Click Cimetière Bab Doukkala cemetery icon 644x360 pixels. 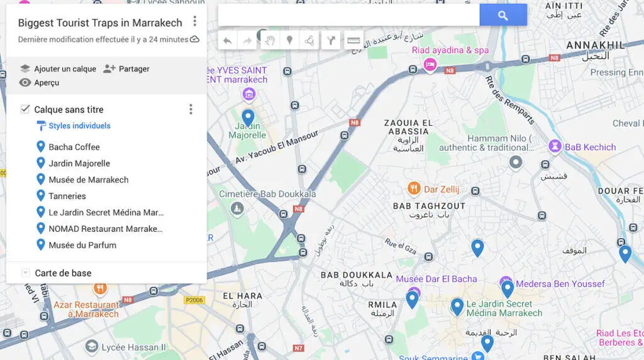coord(236,209)
